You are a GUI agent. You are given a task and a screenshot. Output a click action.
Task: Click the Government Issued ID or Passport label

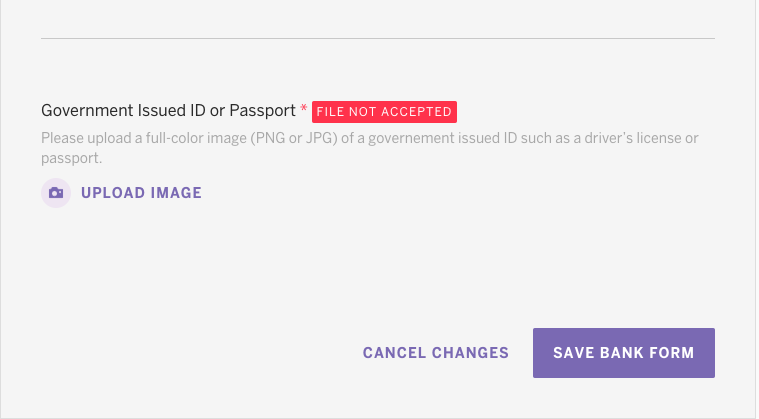(168, 111)
